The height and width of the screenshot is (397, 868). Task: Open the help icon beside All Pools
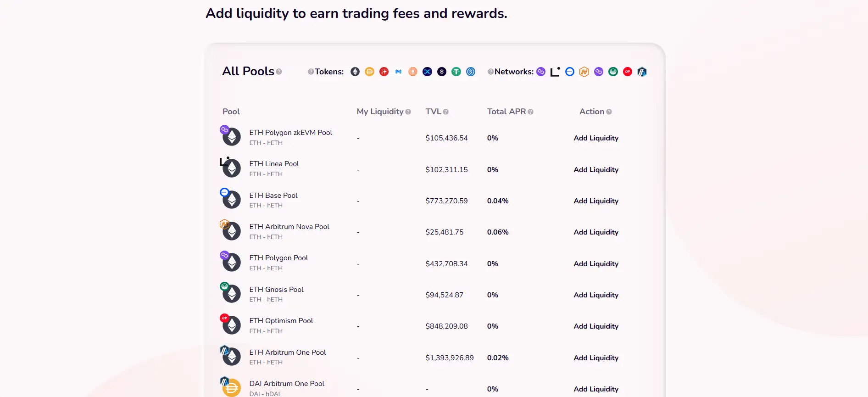coord(279,72)
